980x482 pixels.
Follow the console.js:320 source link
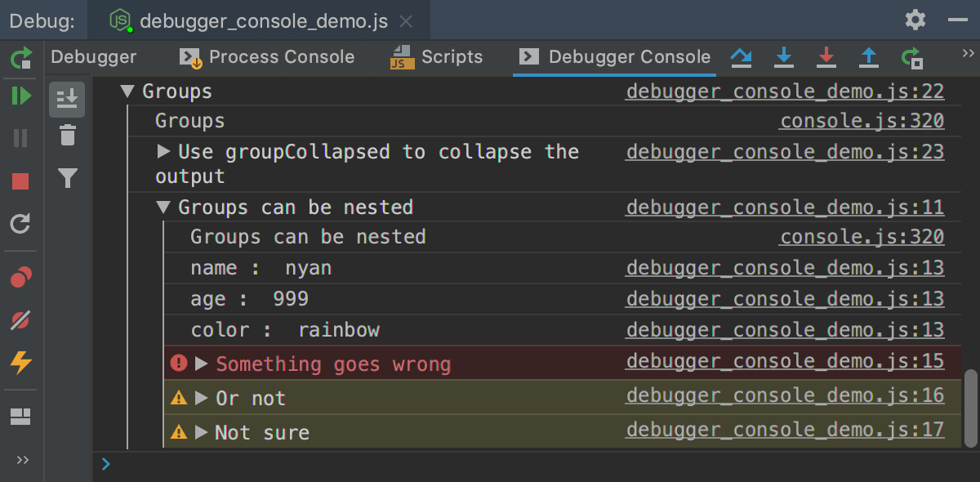coord(861,120)
